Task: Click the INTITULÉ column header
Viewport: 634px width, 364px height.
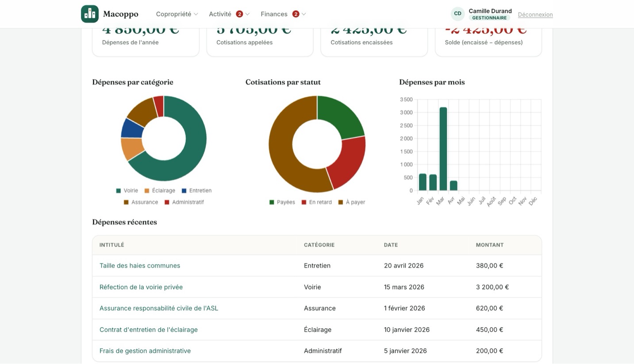Action: [x=112, y=245]
